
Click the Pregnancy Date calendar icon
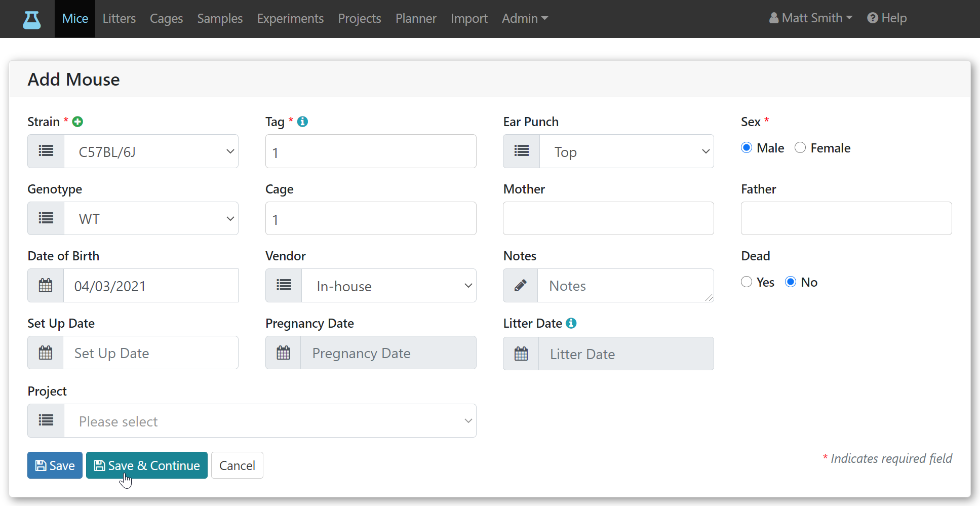tap(284, 353)
